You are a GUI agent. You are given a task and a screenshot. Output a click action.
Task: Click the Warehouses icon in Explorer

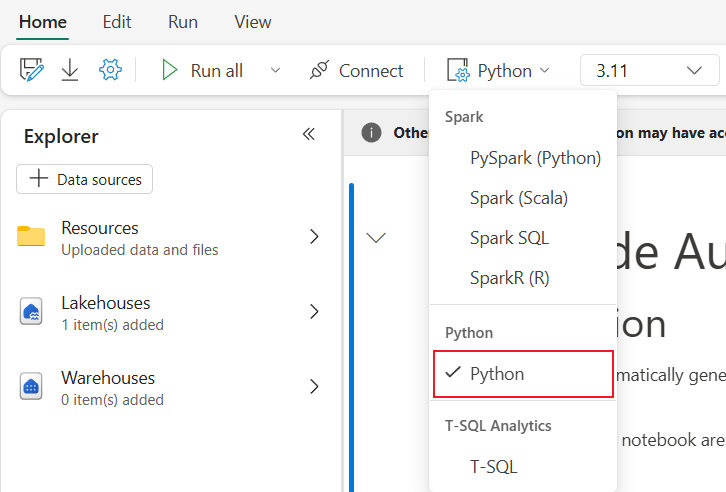(31, 387)
